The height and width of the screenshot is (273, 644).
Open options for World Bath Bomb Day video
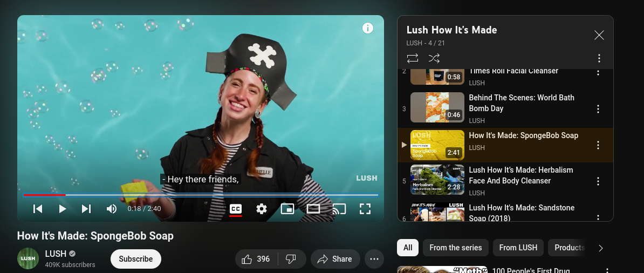point(598,109)
